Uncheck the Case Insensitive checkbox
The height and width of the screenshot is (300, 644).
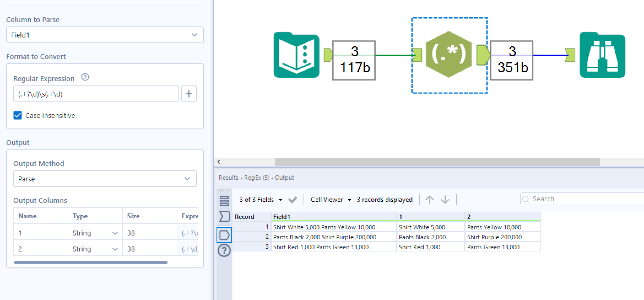point(18,115)
